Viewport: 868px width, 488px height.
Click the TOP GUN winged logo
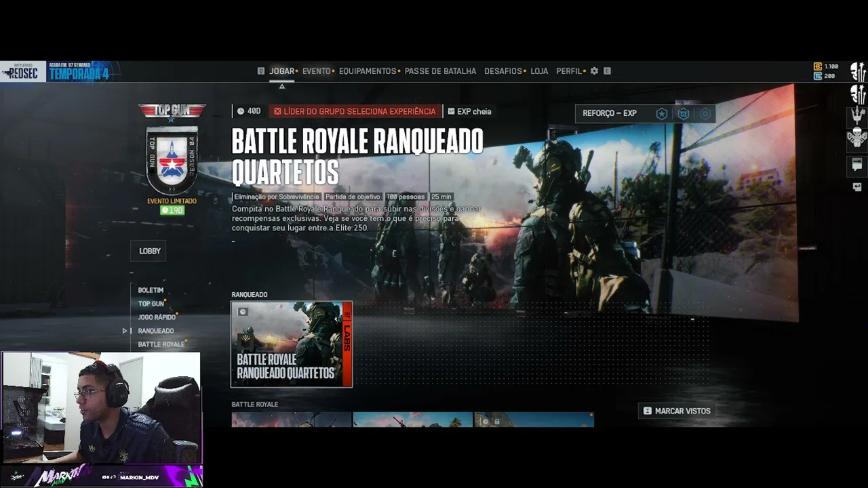coord(172,110)
